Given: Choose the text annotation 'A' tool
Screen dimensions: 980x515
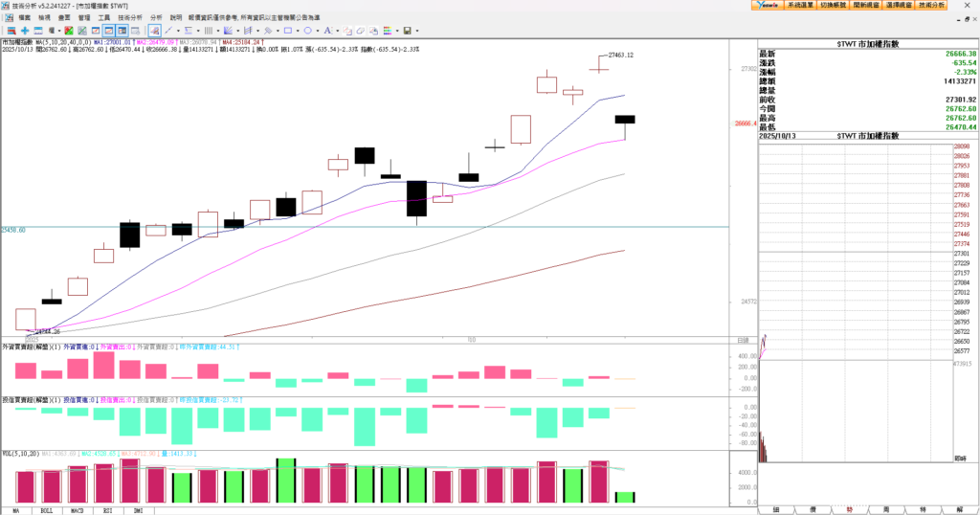Looking at the screenshot, I should click(327, 31).
